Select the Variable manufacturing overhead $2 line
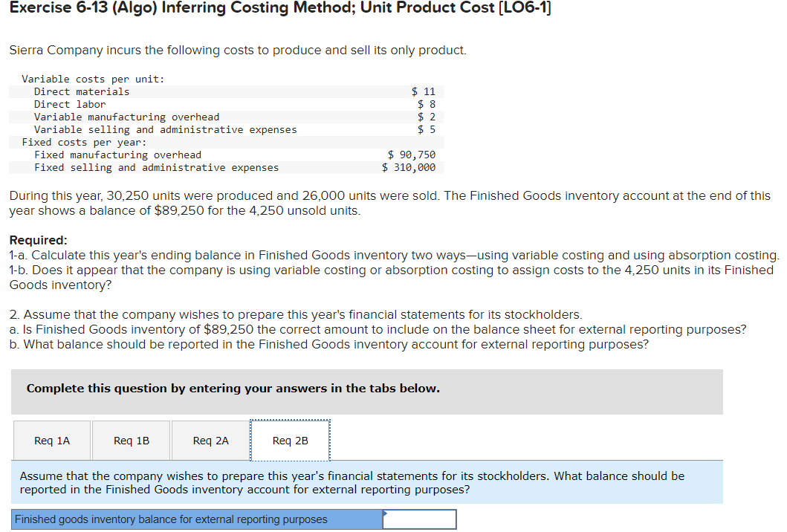Screen dimensions: 787x532 pos(223,117)
